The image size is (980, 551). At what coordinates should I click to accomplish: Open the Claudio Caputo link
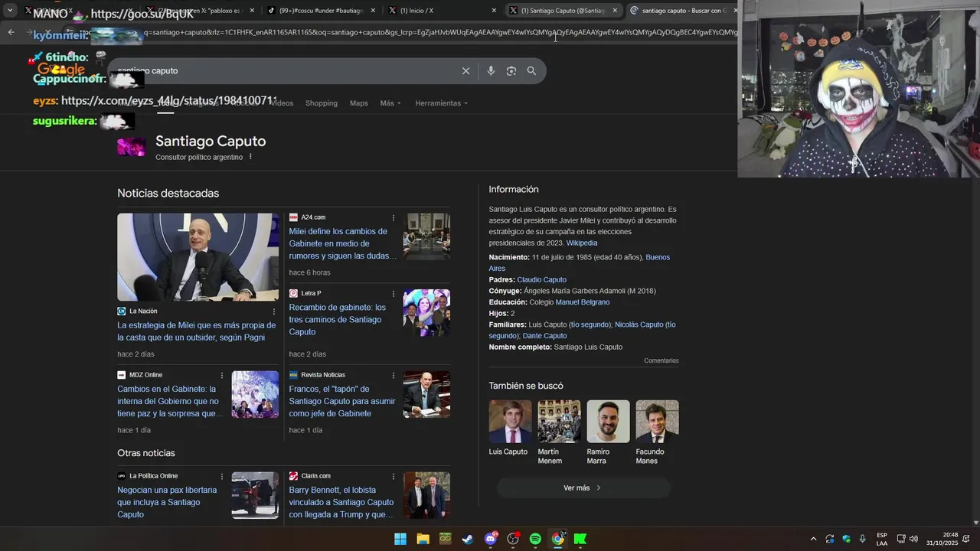pos(541,280)
